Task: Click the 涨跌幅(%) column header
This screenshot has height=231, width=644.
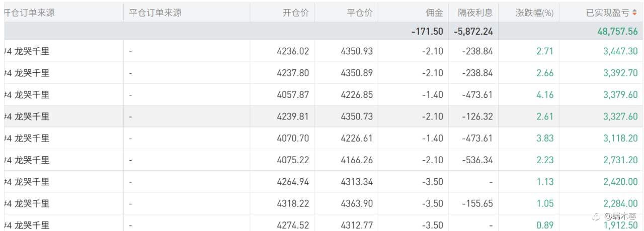Action: point(534,13)
